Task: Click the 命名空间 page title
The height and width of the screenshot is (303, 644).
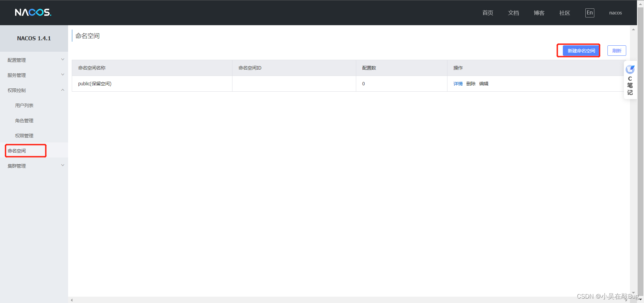Action: pos(88,36)
